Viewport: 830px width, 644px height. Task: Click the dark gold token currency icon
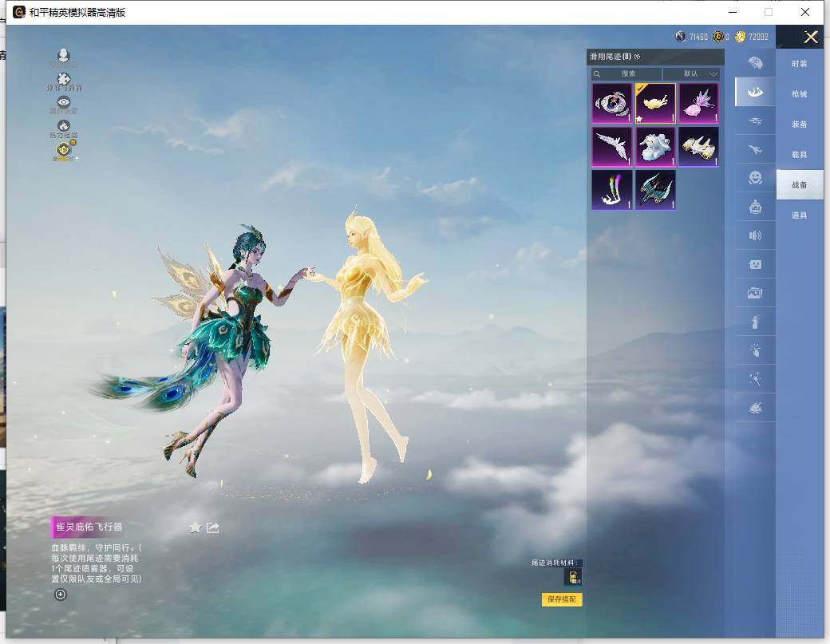coord(717,37)
